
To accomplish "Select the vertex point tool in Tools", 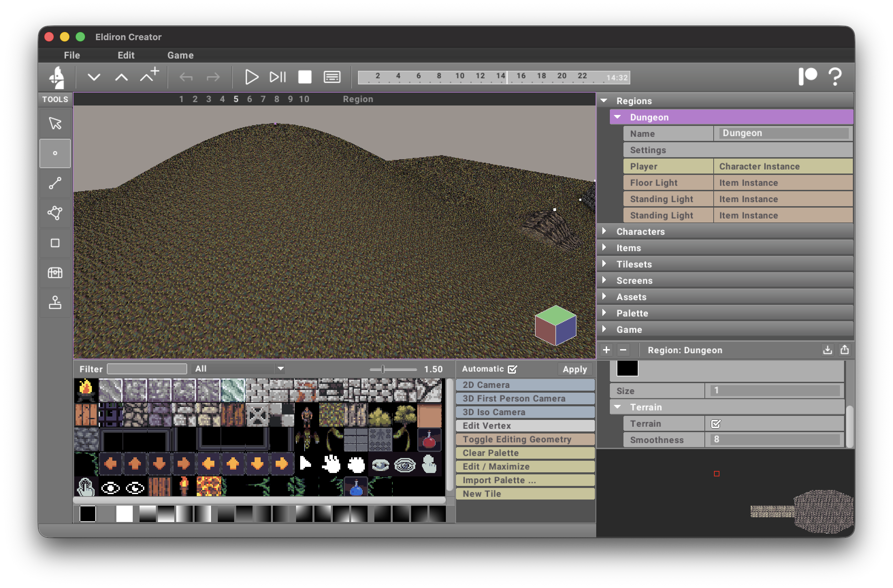I will click(55, 153).
